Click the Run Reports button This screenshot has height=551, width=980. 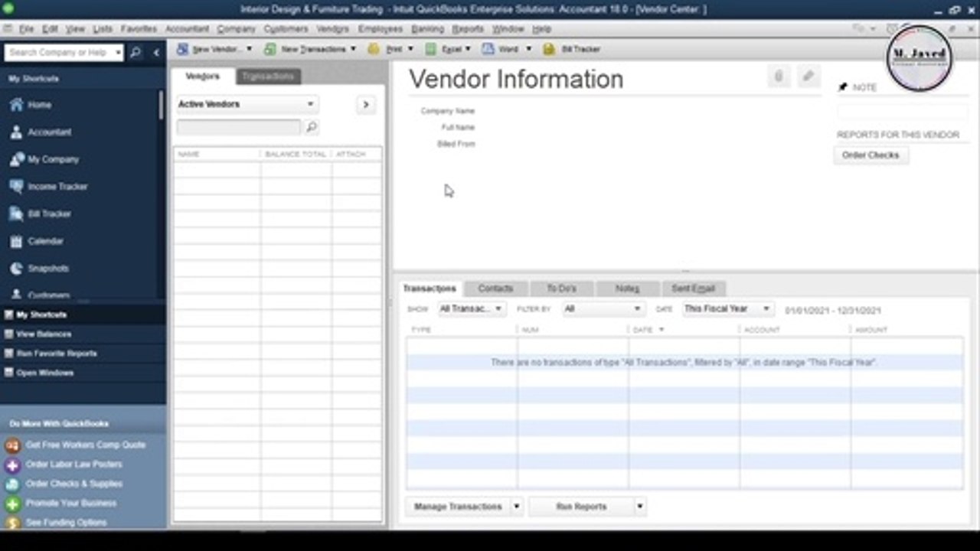(581, 507)
